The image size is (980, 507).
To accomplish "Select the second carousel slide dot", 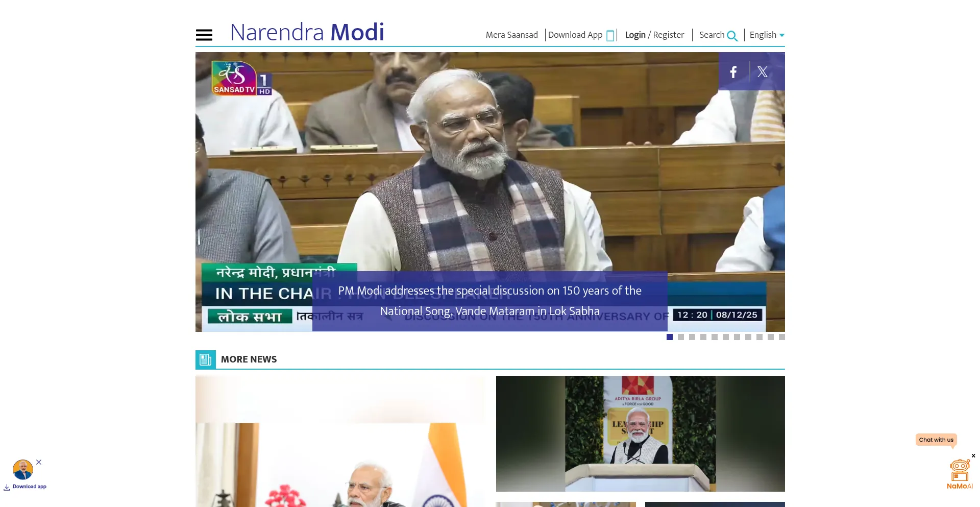I will pyautogui.click(x=681, y=337).
